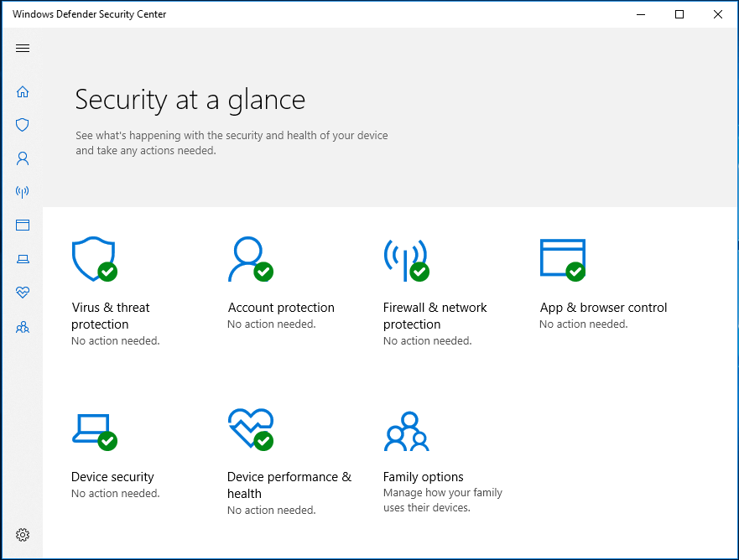Open Account protection title link
Screen dimensions: 739x560
tap(281, 308)
